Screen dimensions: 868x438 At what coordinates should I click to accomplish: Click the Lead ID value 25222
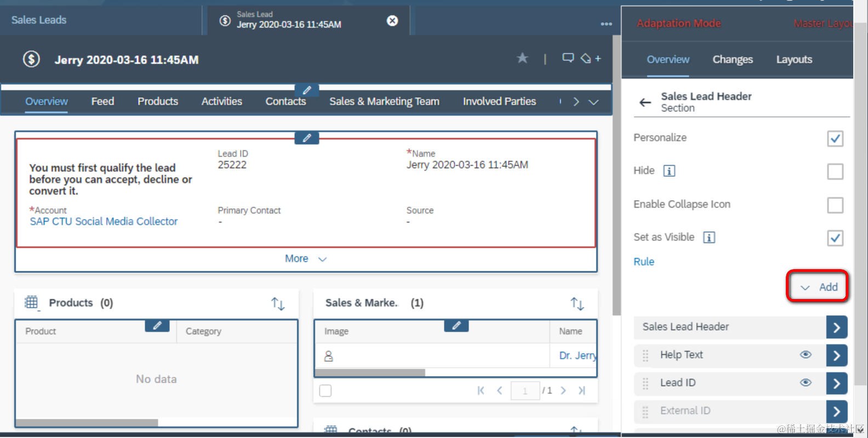232,165
